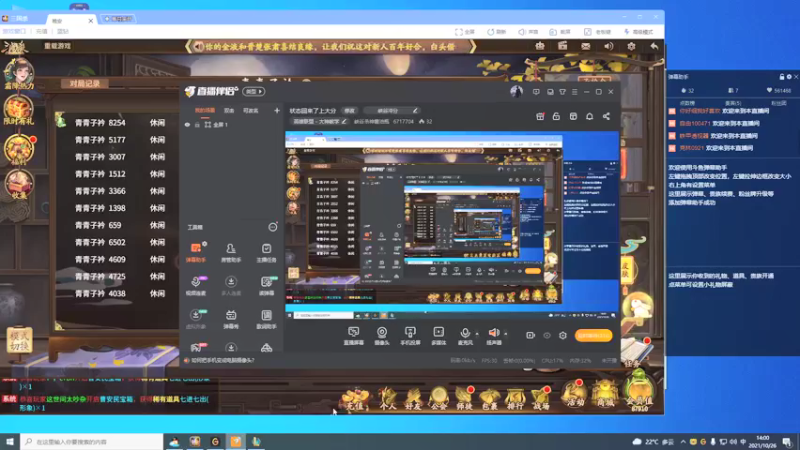Click the store icon next to bell
Image resolution: width=800 pixels, height=450 pixels.
point(573,116)
